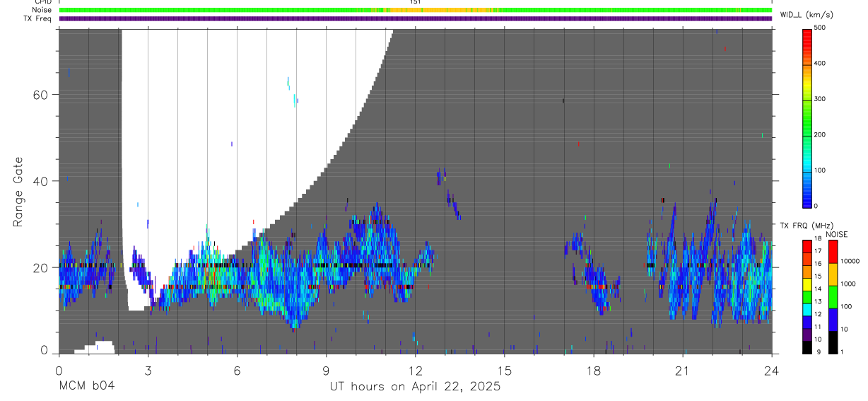Screen dimensions: 868x401
Task: Click the "15" tick on the UT hours axis
Action: click(505, 371)
